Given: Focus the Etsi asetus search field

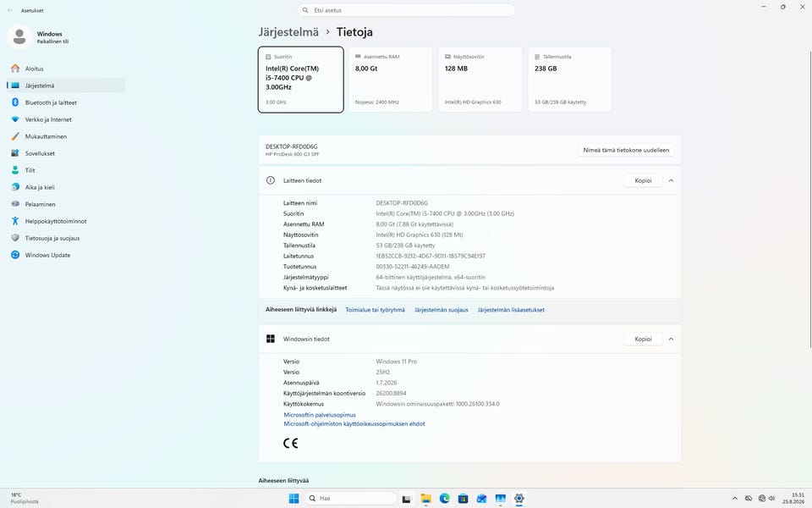Looking at the screenshot, I should click(x=406, y=10).
